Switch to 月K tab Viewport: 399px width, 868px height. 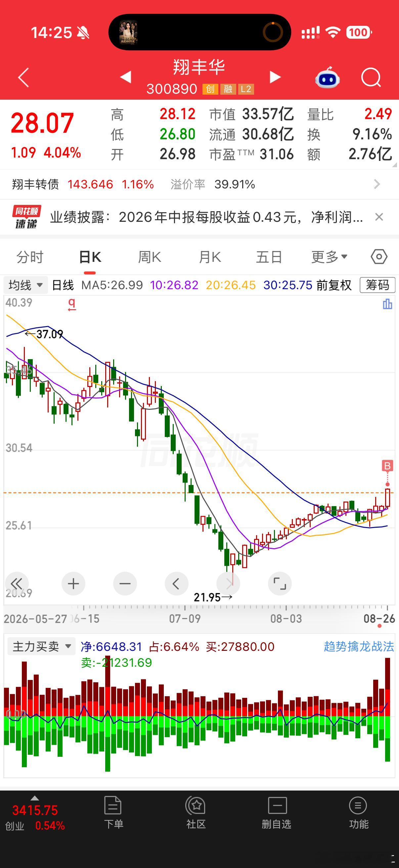pyautogui.click(x=210, y=257)
